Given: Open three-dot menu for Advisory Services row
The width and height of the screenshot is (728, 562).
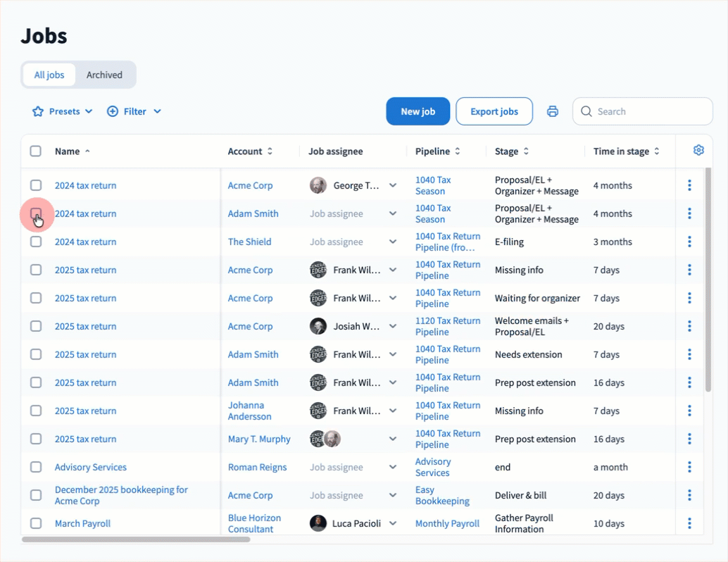Looking at the screenshot, I should [689, 467].
